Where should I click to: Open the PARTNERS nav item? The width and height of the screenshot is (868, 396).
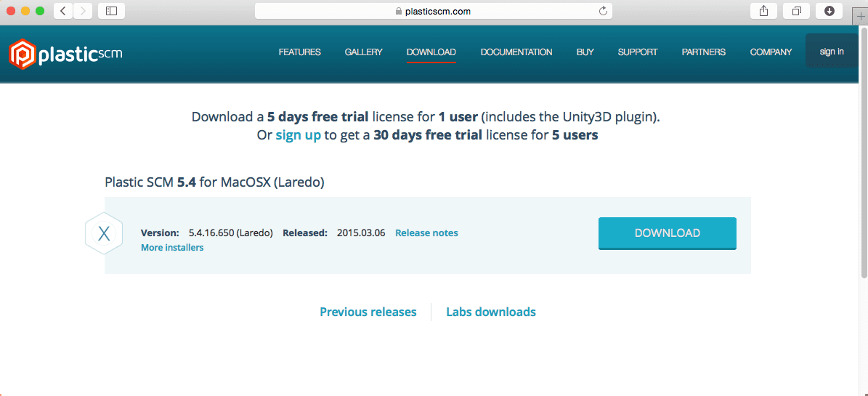pyautogui.click(x=704, y=52)
